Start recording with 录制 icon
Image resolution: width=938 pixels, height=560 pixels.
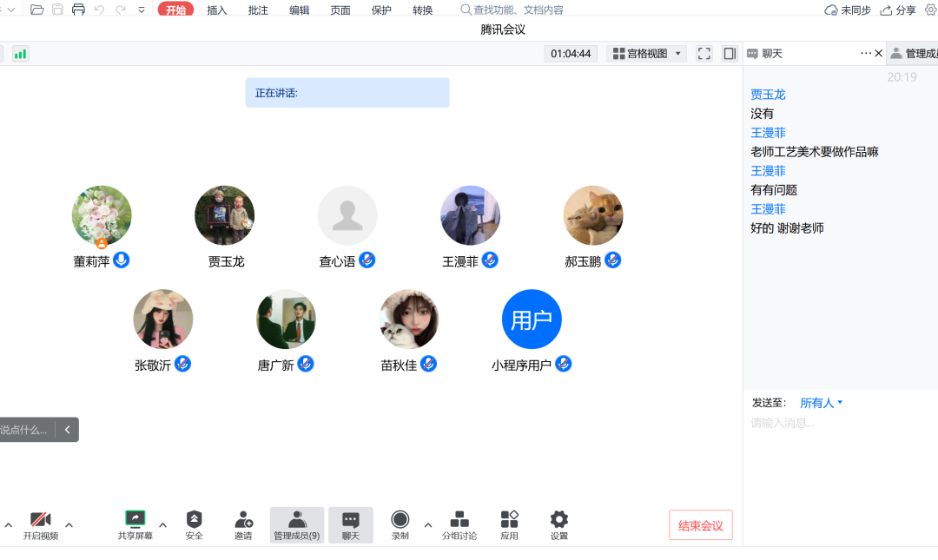[x=400, y=525]
